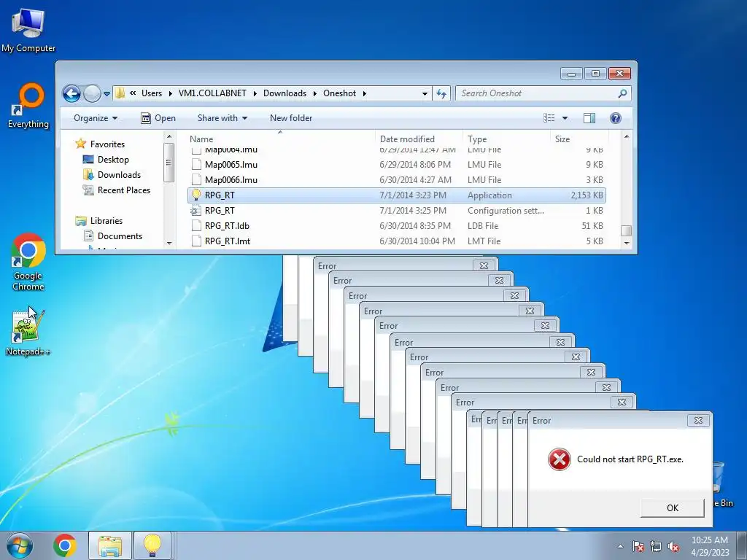
Task: Sort by Name column header
Action: (279, 139)
